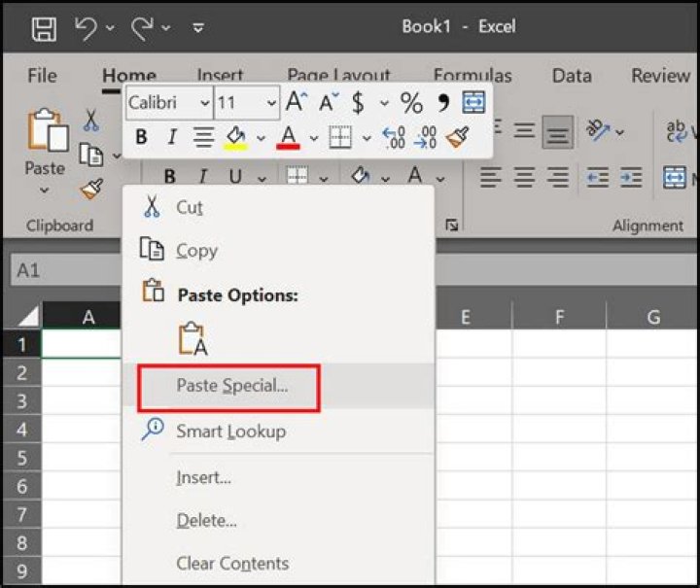Viewport: 700px width, 588px height.
Task: Click Decrease Decimal icon in mini toolbar
Action: click(x=425, y=137)
